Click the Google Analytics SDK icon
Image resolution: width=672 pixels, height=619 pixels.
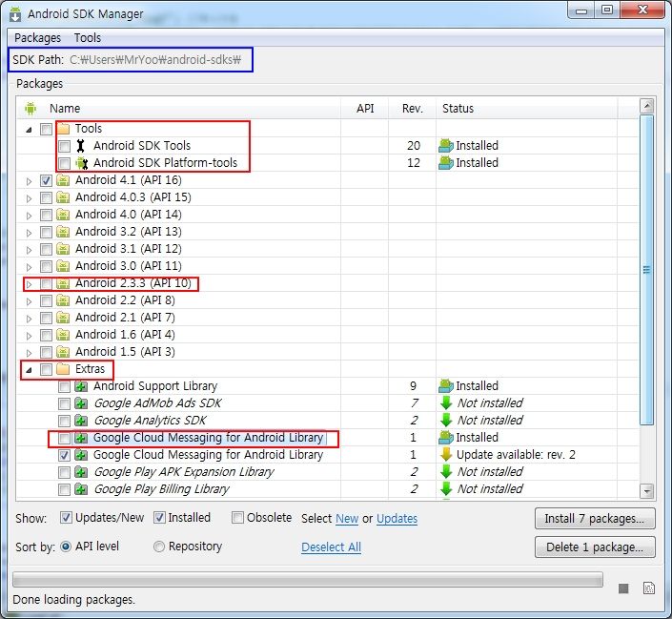point(81,421)
